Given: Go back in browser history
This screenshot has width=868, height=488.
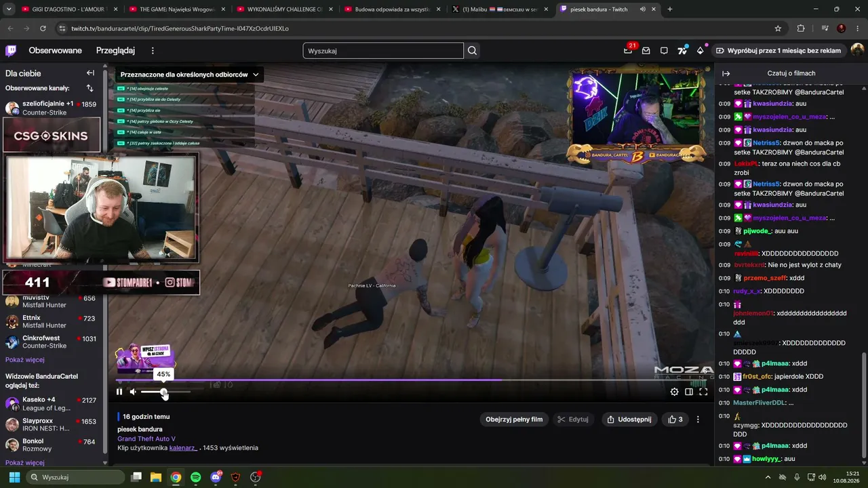Looking at the screenshot, I should [x=10, y=28].
